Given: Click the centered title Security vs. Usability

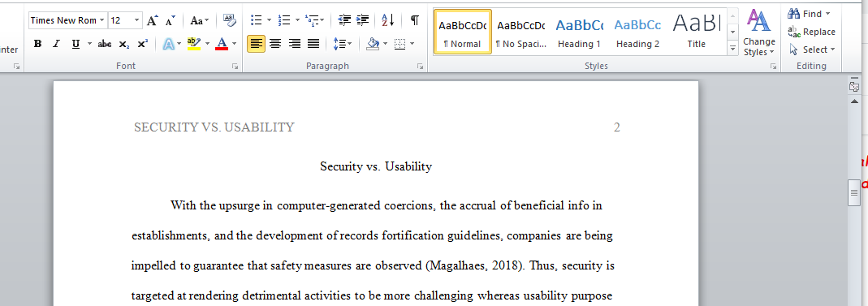Looking at the screenshot, I should click(376, 166).
